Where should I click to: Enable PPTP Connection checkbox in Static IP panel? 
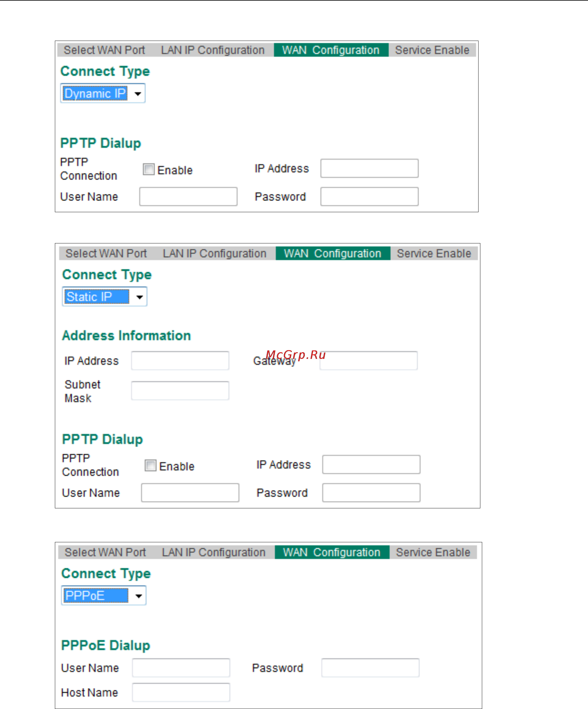click(x=150, y=465)
